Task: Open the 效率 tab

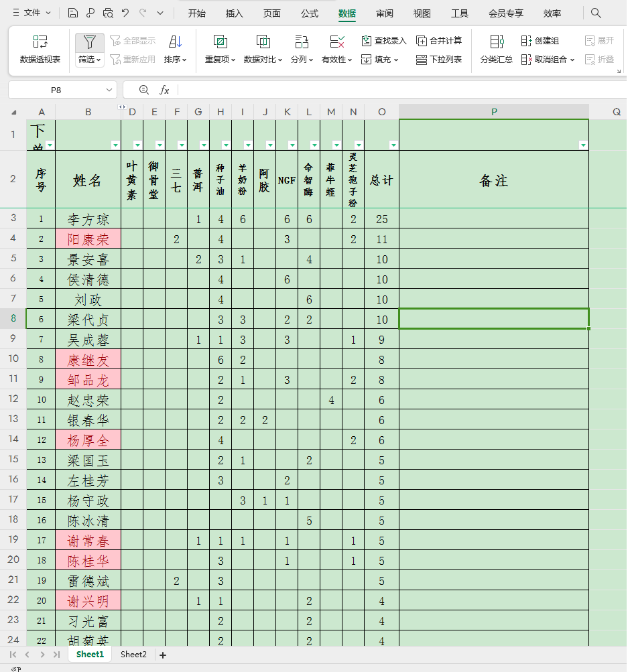Action: (552, 13)
